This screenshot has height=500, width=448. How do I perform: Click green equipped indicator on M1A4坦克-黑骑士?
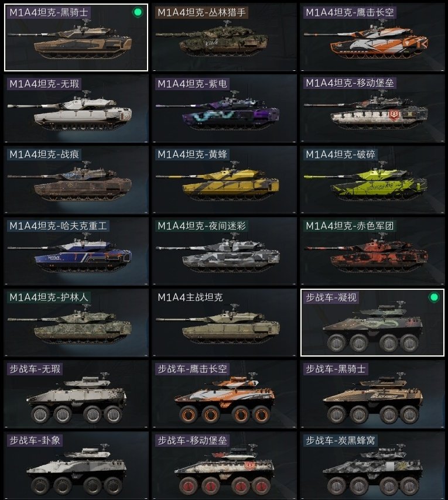[138, 12]
